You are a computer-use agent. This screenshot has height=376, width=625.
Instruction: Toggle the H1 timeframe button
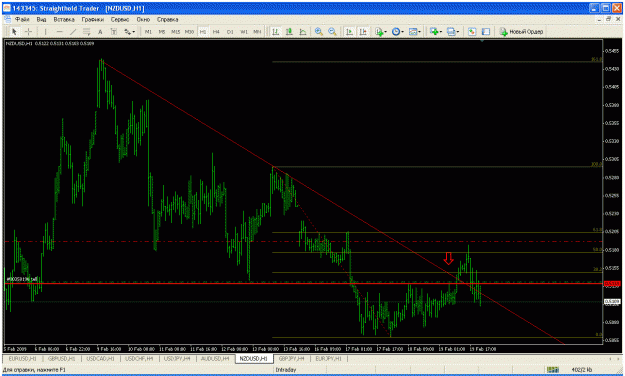coord(203,31)
